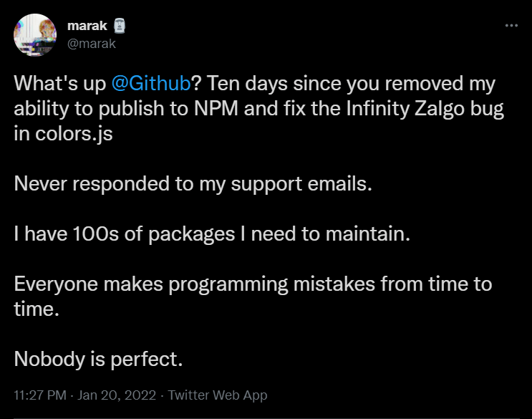Click the emoji icon beside marak's name
The height and width of the screenshot is (419, 532).
click(120, 27)
